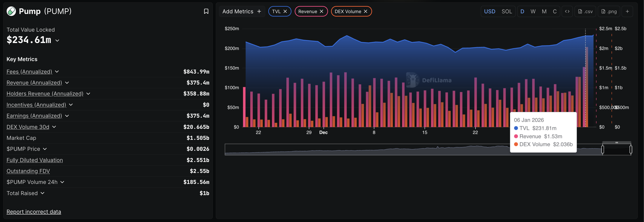Screen dimensions: 644x222
Task: Open the embed chart code view
Action: [567, 11]
